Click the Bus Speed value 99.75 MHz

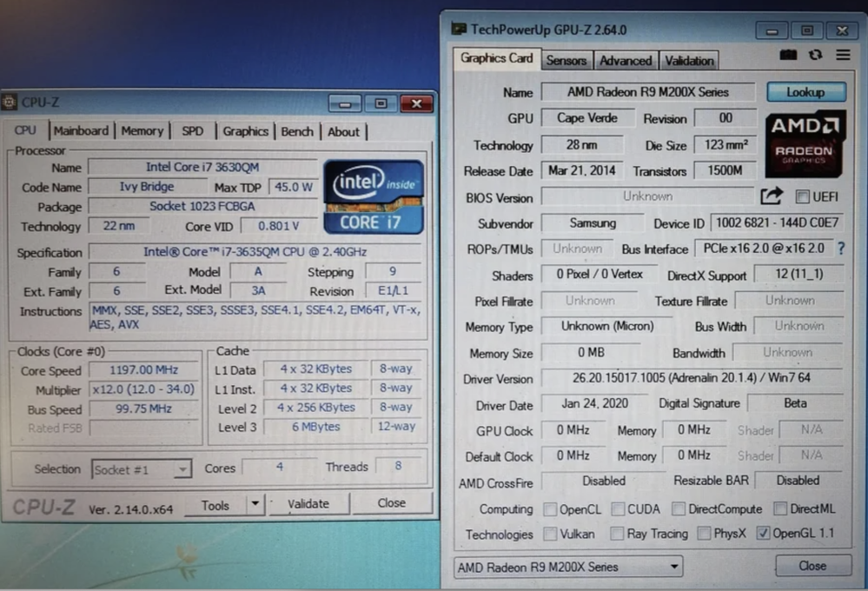[144, 408]
